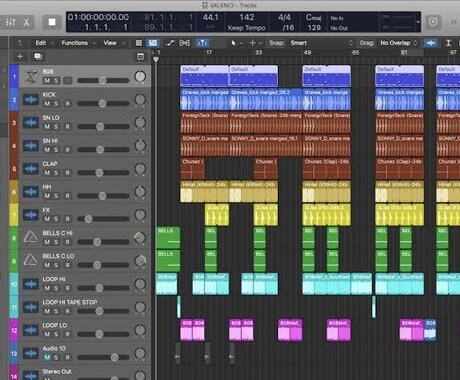Click the LOOP LO track audio icon

pos(31,330)
